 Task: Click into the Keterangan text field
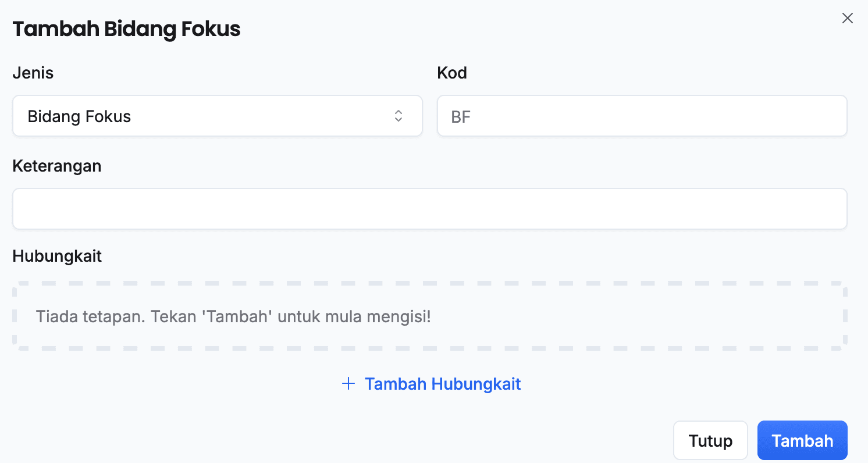[x=429, y=209]
